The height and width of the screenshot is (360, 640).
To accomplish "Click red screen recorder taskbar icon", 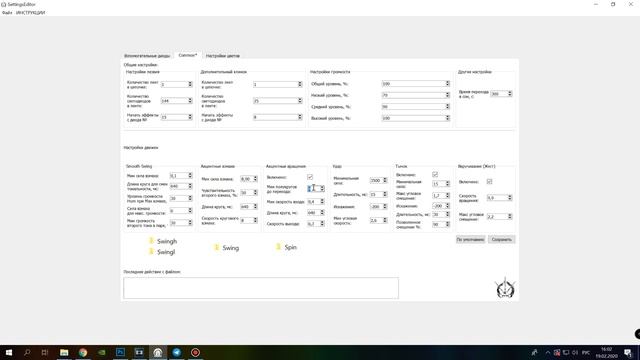I will (196, 352).
